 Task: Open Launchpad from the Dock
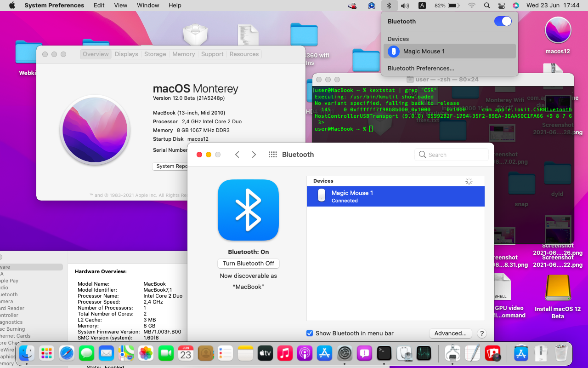(46, 353)
